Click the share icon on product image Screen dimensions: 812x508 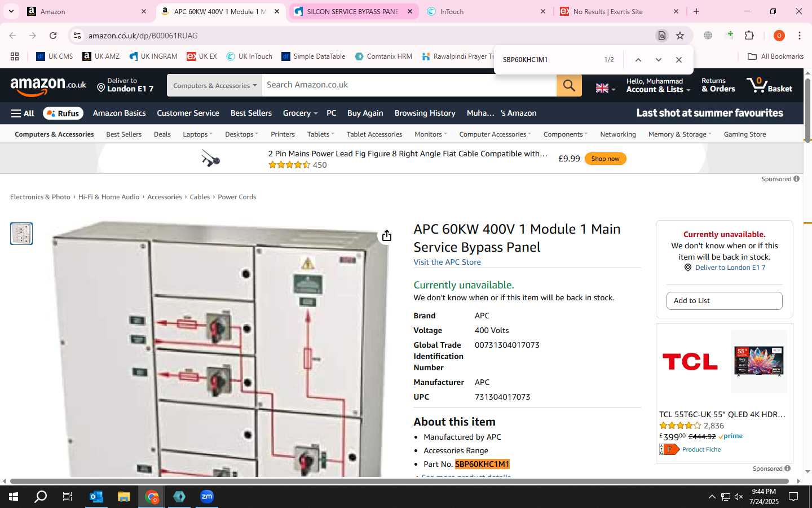[387, 236]
